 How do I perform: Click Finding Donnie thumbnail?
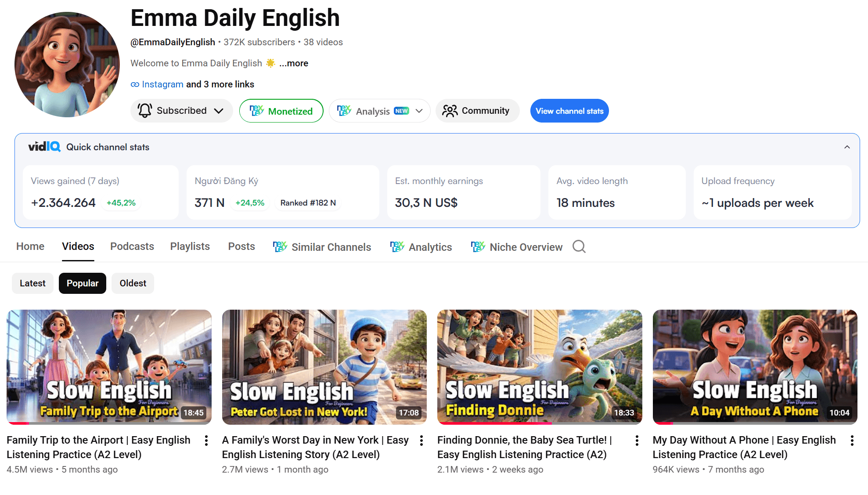pyautogui.click(x=540, y=367)
